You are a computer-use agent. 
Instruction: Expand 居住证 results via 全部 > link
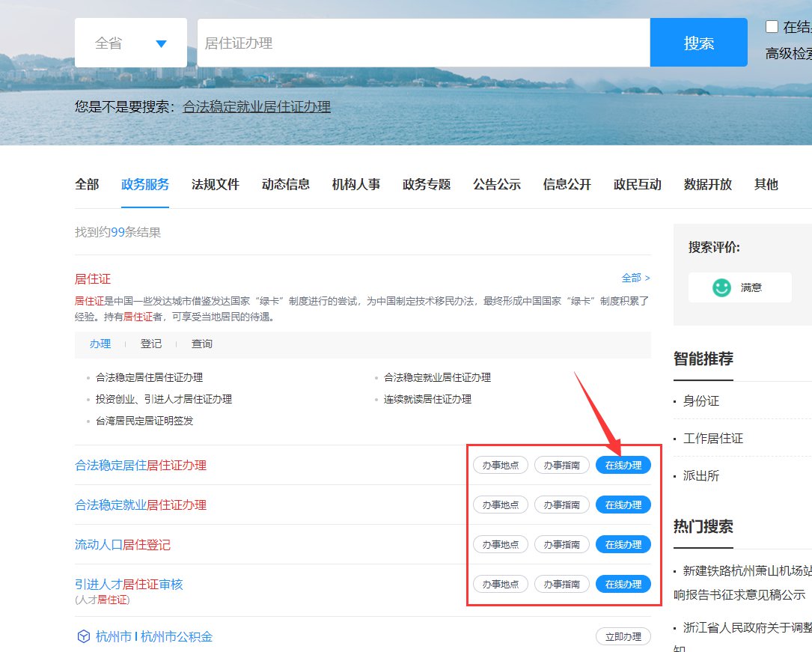click(x=635, y=278)
